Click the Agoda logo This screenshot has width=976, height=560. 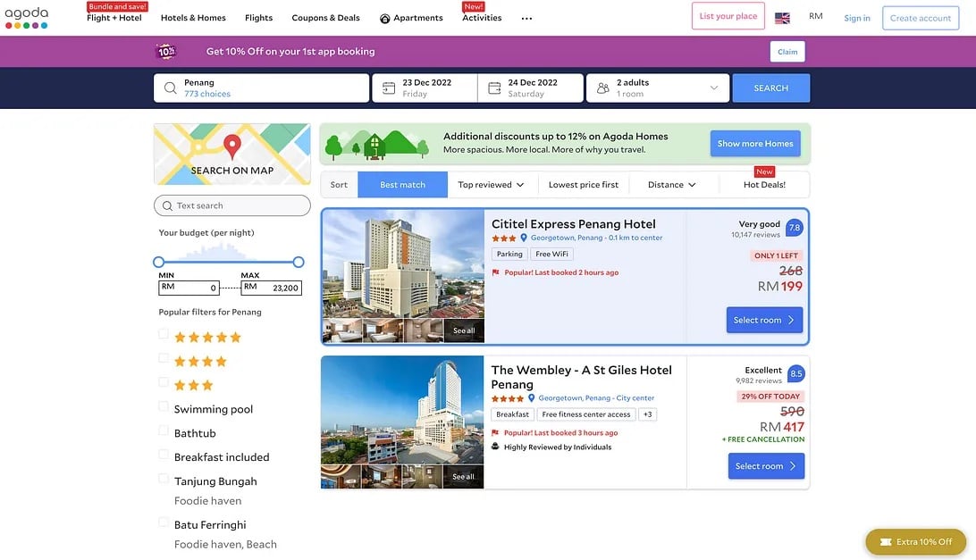point(27,18)
